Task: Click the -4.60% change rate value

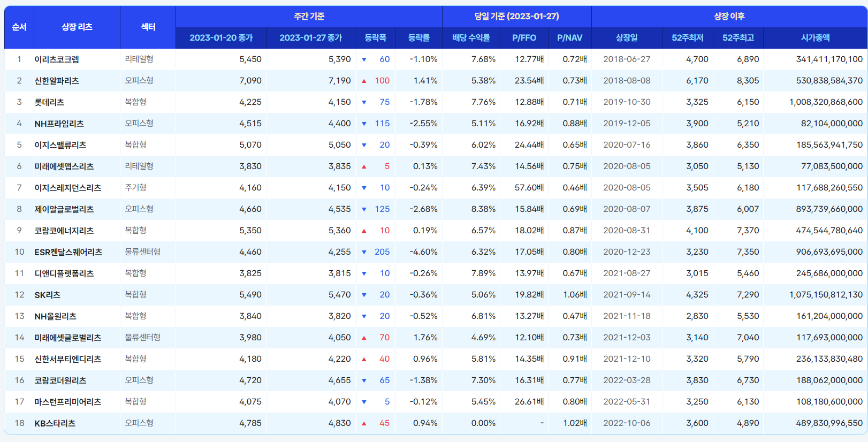Action: click(x=423, y=252)
